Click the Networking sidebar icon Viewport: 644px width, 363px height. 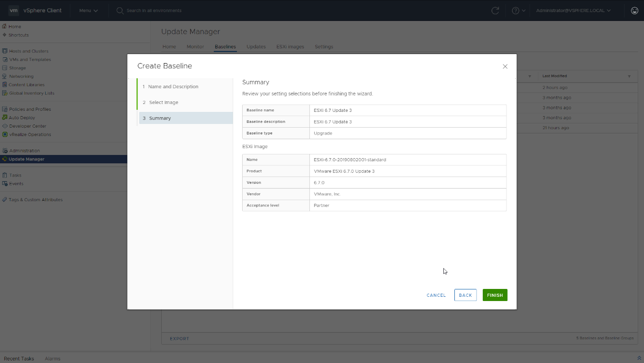coord(5,76)
